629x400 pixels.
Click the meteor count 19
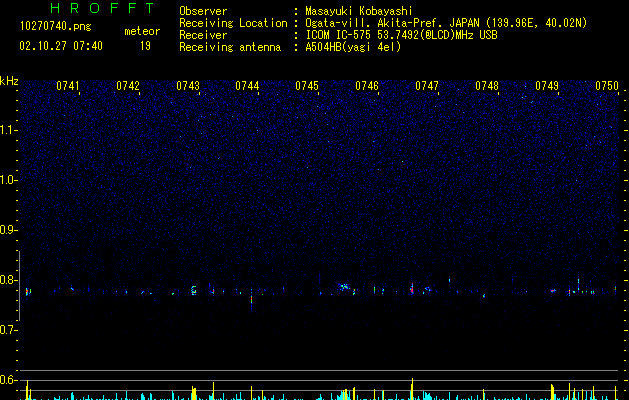click(x=145, y=46)
